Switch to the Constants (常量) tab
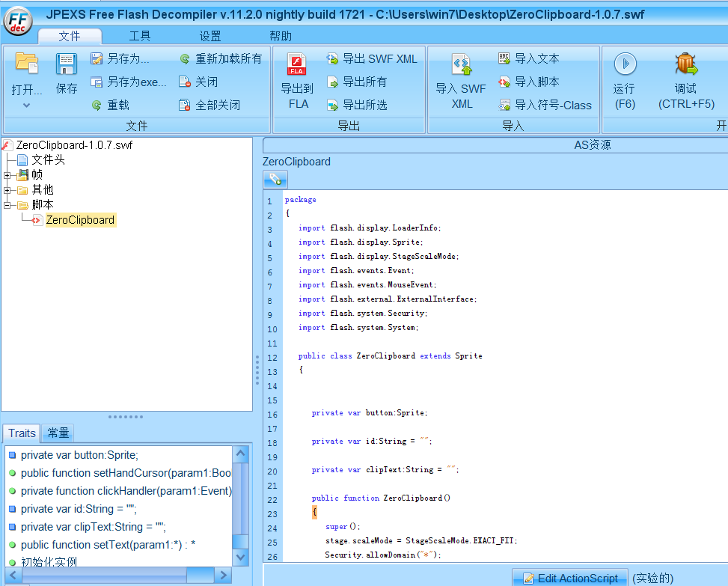Viewport: 728px width, 586px height. click(58, 433)
